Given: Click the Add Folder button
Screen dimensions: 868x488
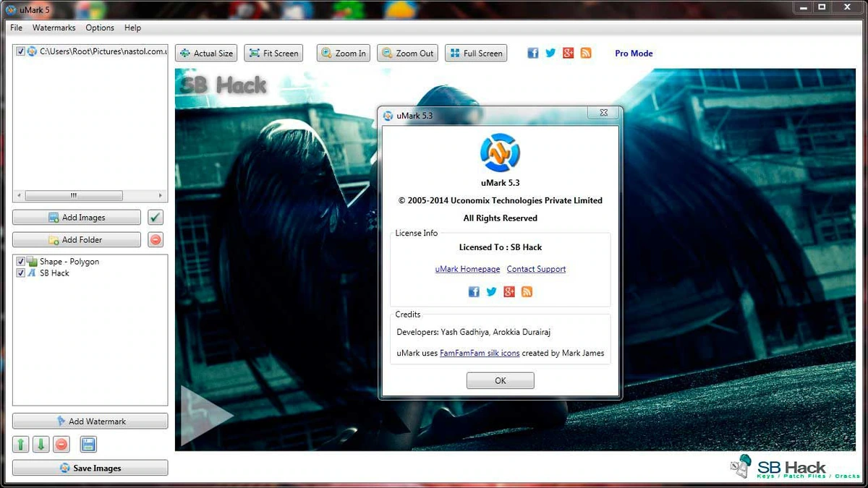Looking at the screenshot, I should [x=77, y=239].
